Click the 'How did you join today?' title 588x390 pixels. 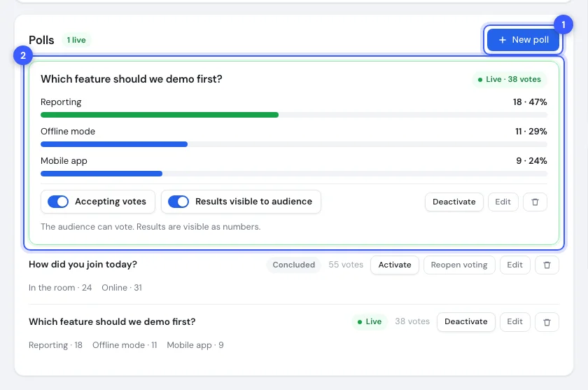[x=83, y=265]
